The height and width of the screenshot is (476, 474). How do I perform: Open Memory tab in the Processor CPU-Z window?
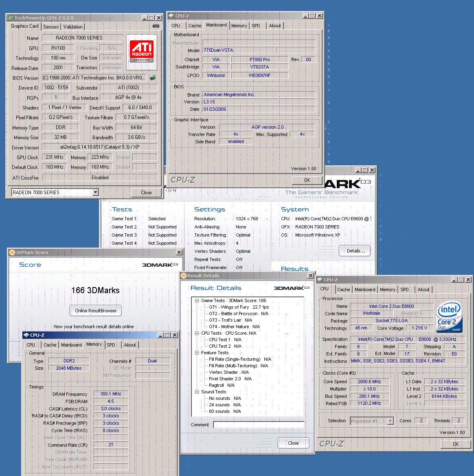coord(388,290)
